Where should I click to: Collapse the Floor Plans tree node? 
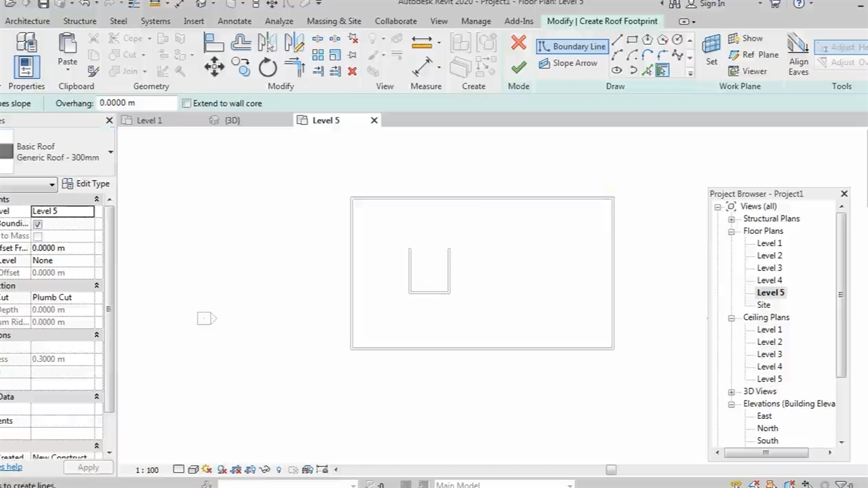[731, 231]
